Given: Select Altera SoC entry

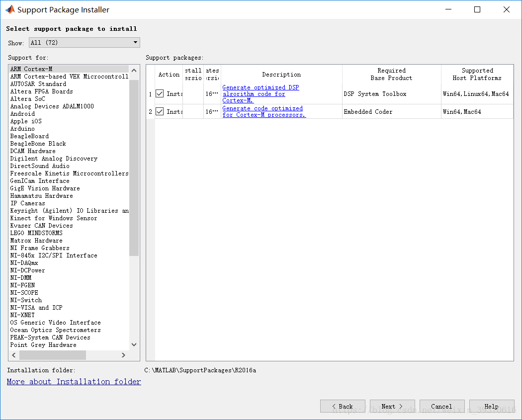Looking at the screenshot, I should pyautogui.click(x=69, y=99).
